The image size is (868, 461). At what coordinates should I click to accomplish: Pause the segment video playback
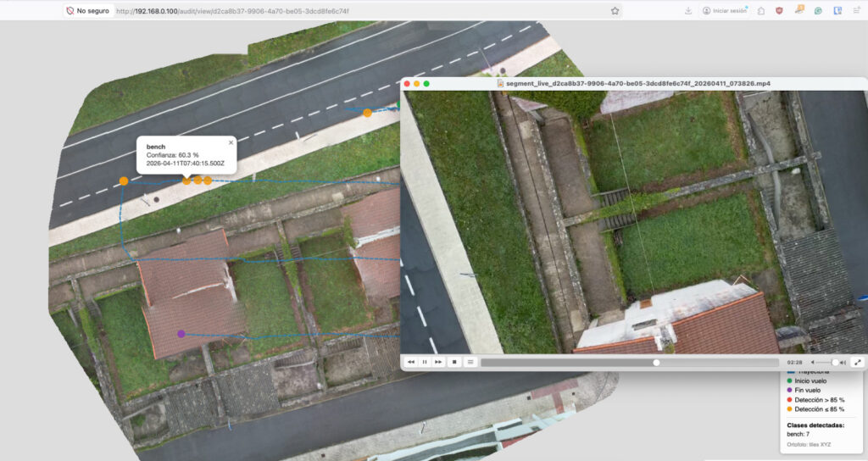(425, 362)
